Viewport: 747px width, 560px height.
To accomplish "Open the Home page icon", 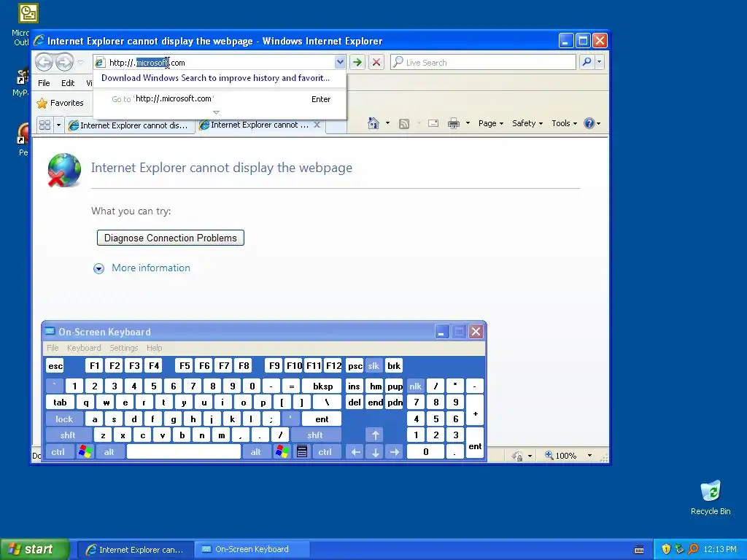I will (x=373, y=123).
